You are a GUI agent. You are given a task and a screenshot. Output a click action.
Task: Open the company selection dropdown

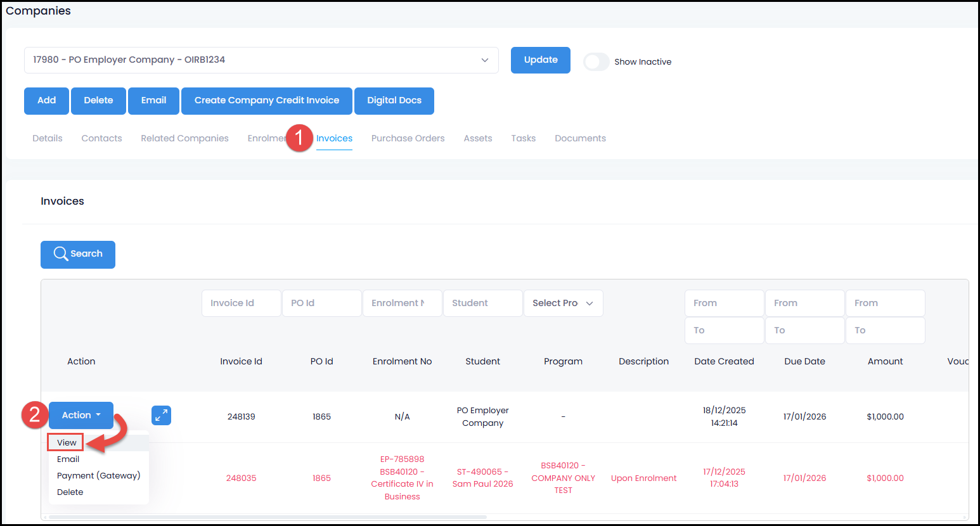pyautogui.click(x=261, y=60)
